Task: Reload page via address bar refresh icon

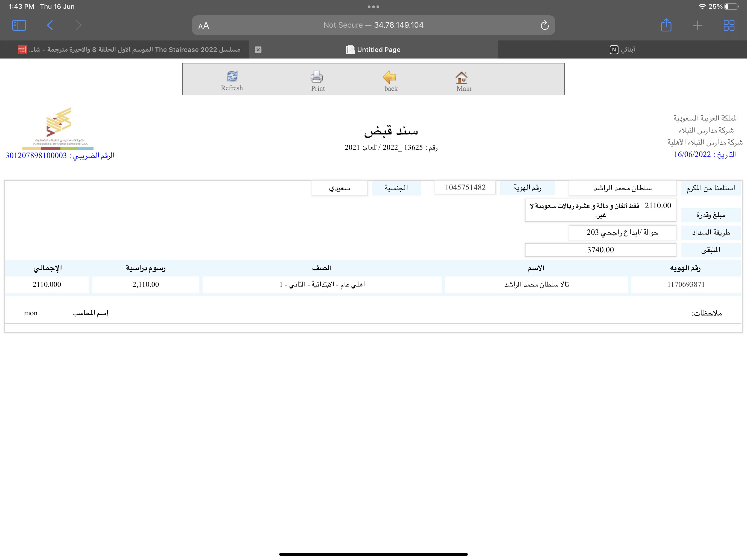Action: [544, 25]
